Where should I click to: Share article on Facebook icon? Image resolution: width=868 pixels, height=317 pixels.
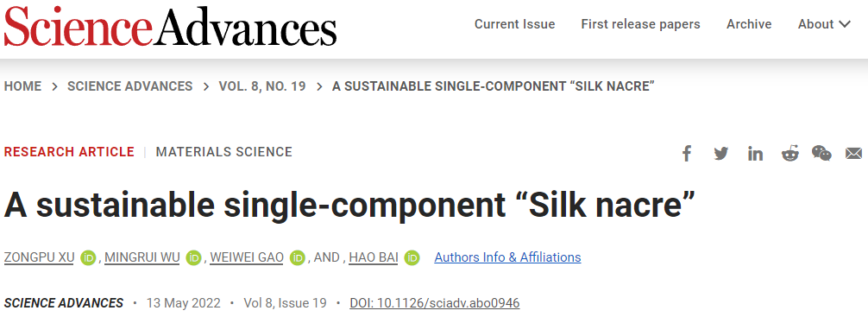687,154
